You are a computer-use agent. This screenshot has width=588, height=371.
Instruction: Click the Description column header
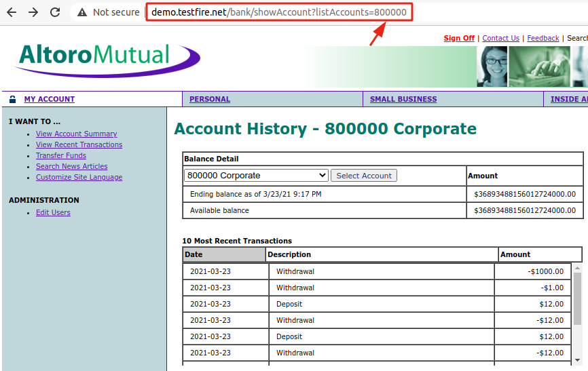tap(382, 254)
